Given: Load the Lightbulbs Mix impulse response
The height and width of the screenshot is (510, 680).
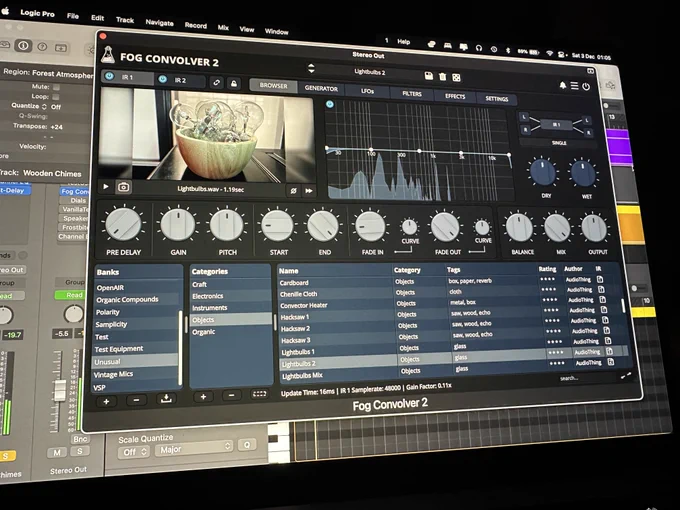Looking at the screenshot, I should point(337,376).
